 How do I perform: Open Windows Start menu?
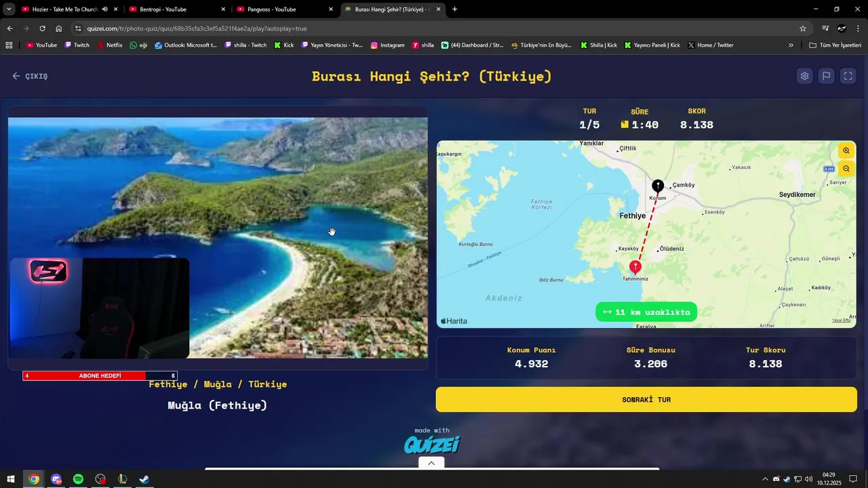pos(11,479)
